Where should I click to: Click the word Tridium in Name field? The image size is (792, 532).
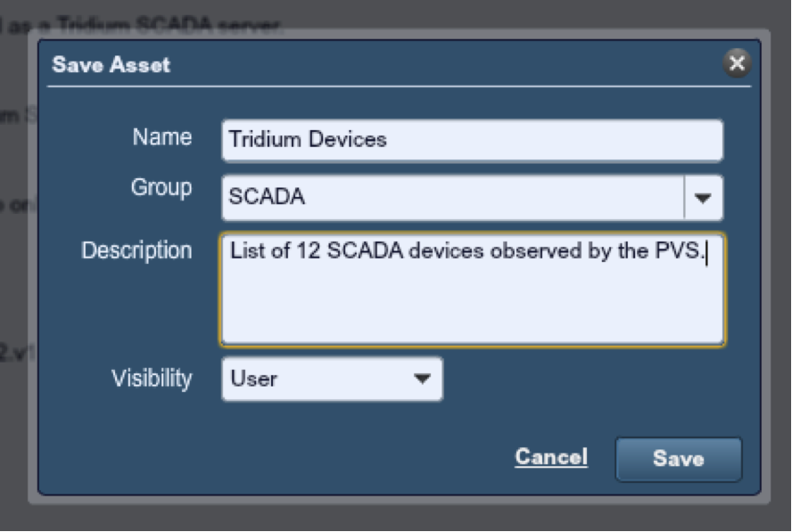click(x=265, y=139)
